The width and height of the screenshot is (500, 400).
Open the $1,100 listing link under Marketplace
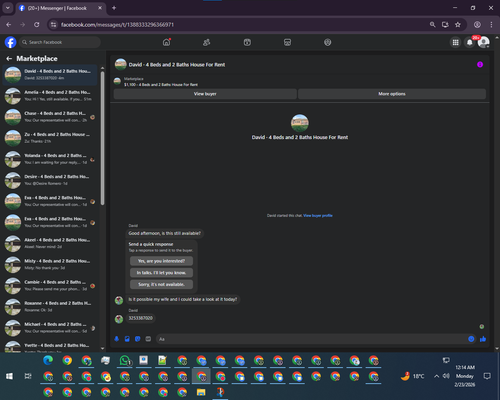click(161, 85)
